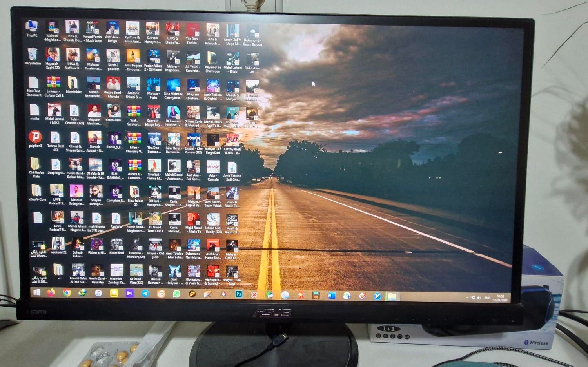Click the red X taskbar icon
The height and width of the screenshot is (367, 588).
coord(254,294)
